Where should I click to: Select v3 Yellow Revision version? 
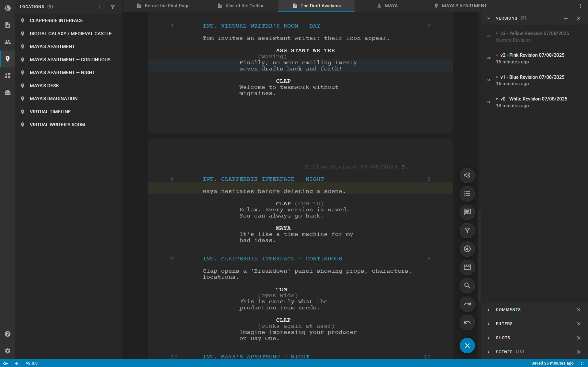(534, 36)
